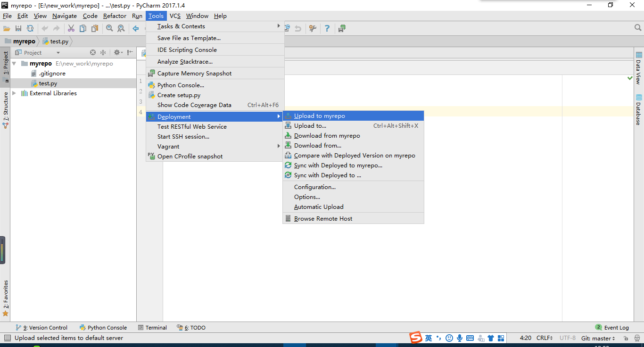The width and height of the screenshot is (644, 347).
Task: Open the Structure side tab
Action: tap(6, 110)
